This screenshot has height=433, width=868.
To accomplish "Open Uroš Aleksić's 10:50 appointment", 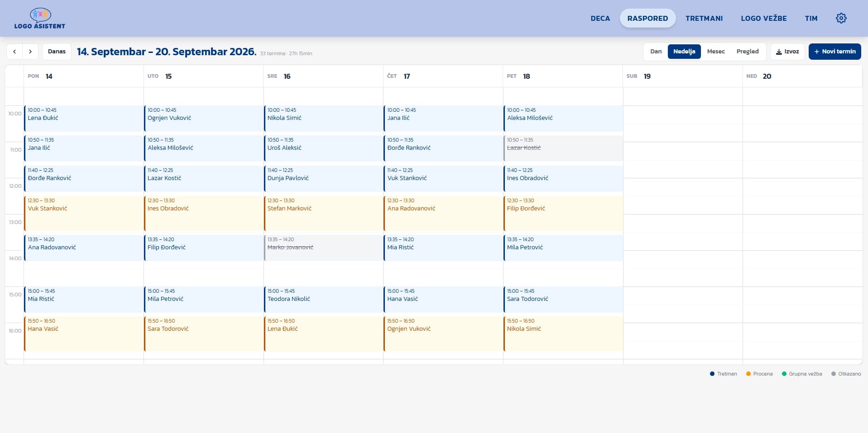I will click(323, 148).
